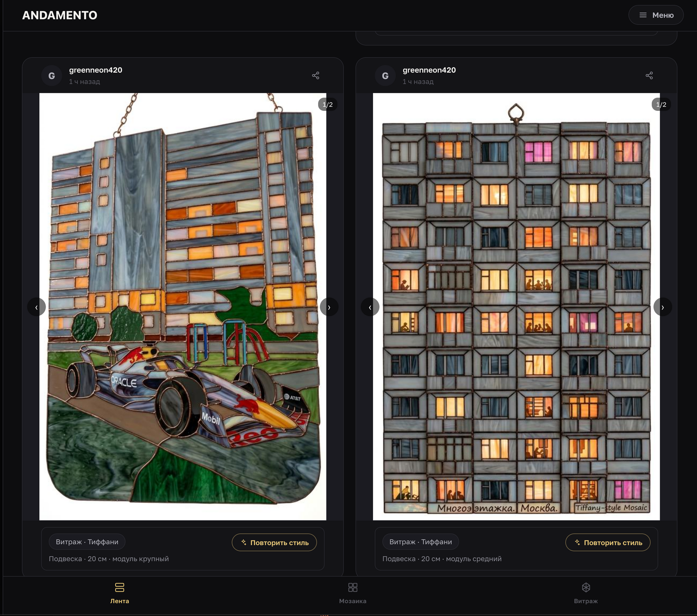Image resolution: width=697 pixels, height=616 pixels.
Task: Click Повторить стиль under the apartment block post
Action: pyautogui.click(x=608, y=542)
